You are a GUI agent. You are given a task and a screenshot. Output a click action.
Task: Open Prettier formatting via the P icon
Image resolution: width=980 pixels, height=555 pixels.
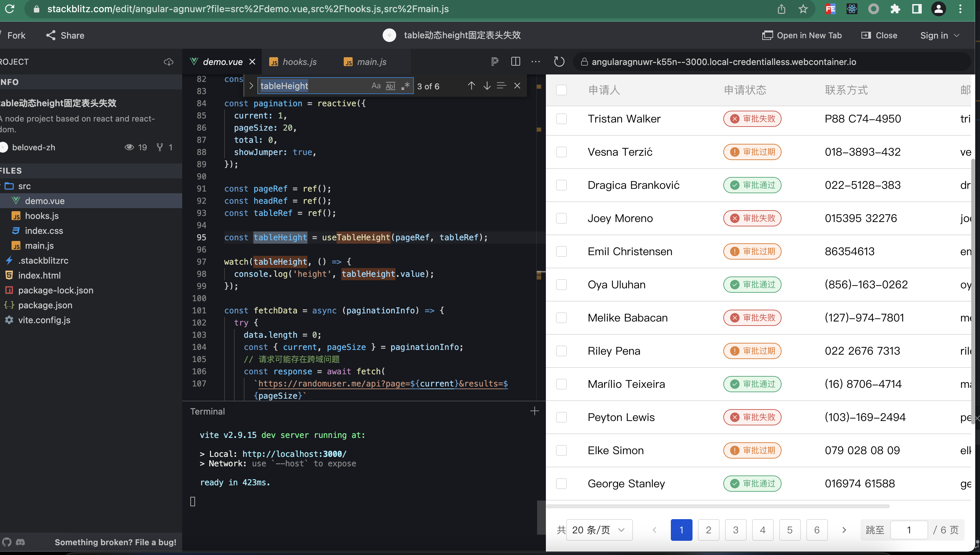point(495,61)
